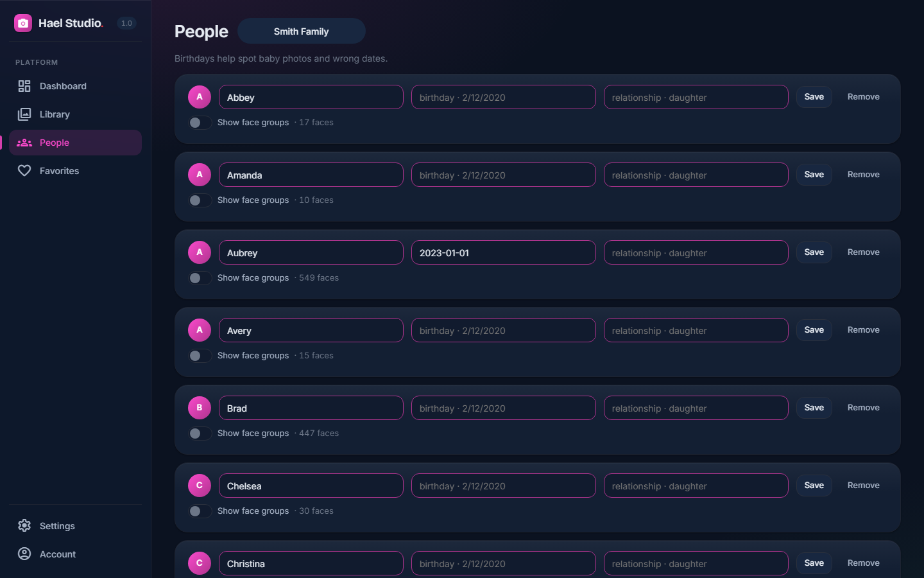Click the Favorites heart icon

24,171
